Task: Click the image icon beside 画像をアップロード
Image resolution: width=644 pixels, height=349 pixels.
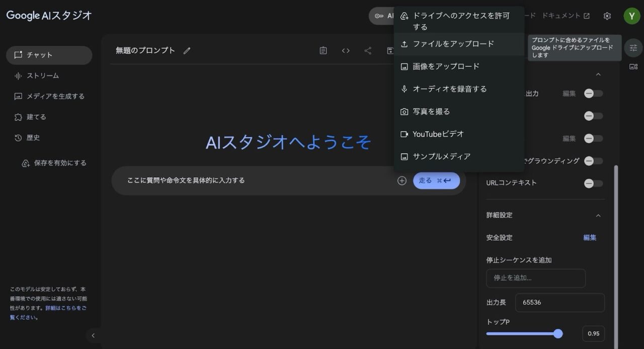Action: click(404, 66)
